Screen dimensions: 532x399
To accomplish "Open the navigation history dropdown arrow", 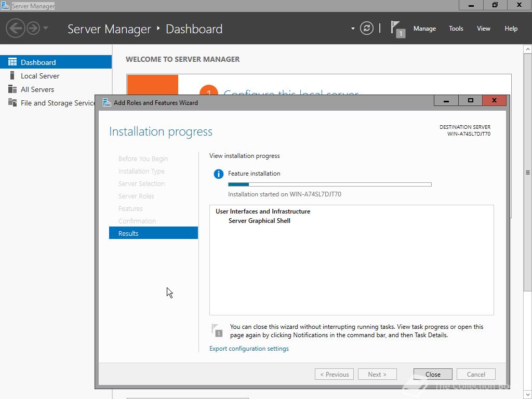I will pos(46,28).
